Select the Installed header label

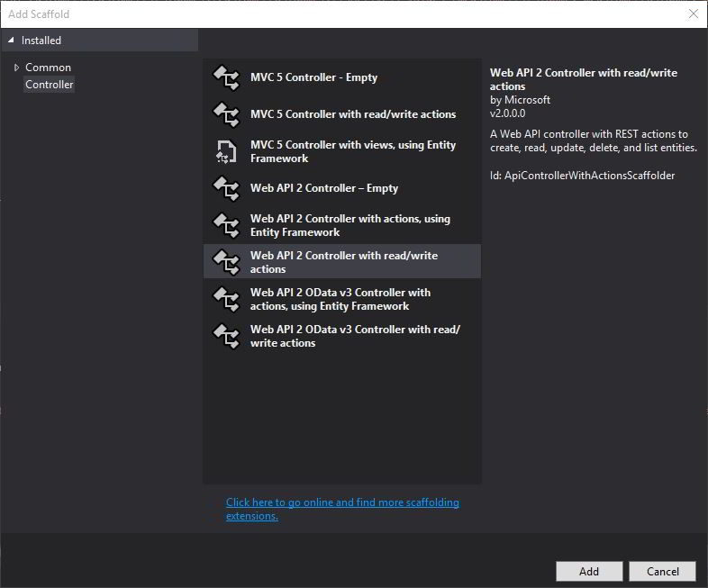click(41, 41)
